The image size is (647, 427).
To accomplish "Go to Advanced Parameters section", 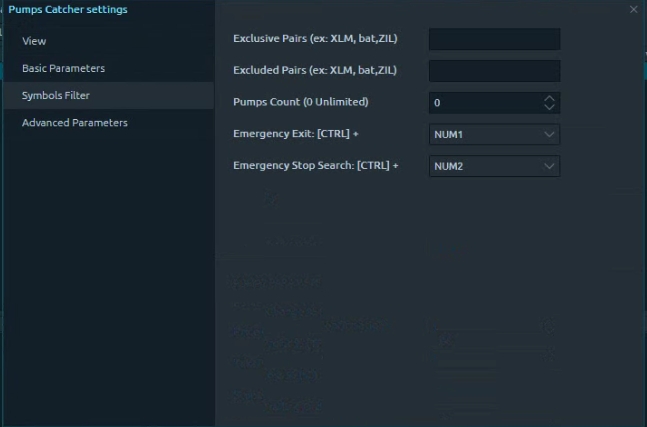I will tap(75, 122).
